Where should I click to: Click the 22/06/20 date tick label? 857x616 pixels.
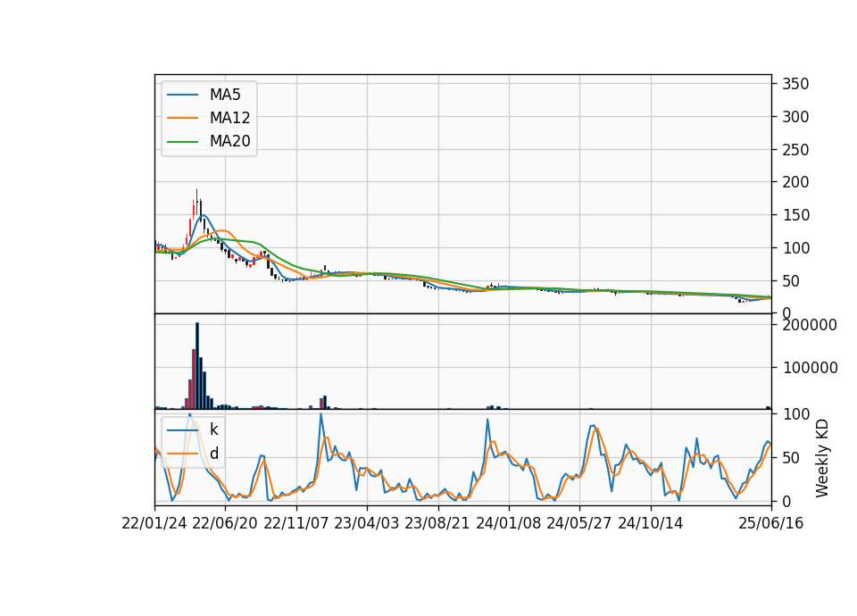(x=225, y=523)
